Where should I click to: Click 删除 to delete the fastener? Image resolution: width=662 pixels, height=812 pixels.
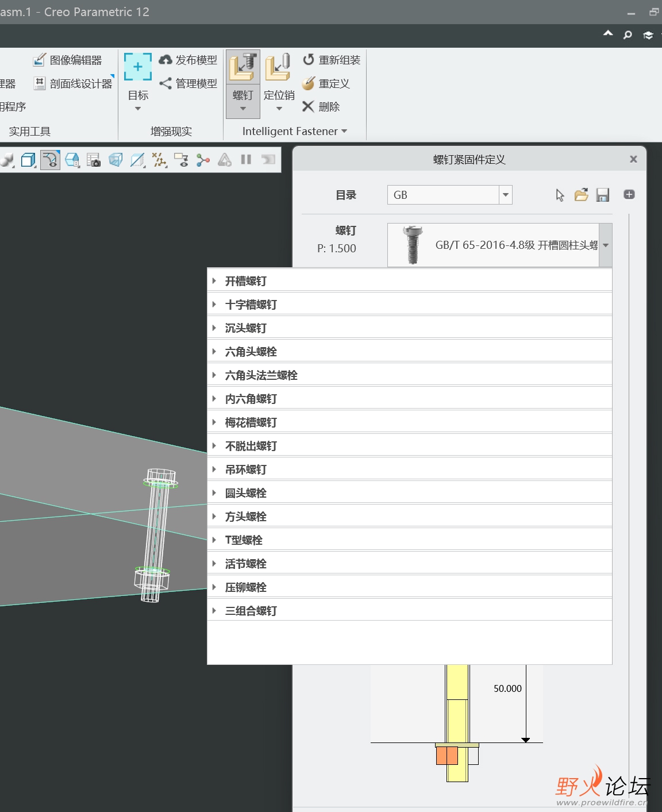[321, 106]
